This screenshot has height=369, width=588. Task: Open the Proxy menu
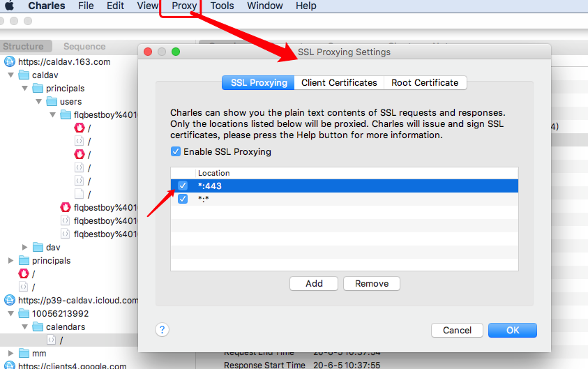(184, 6)
